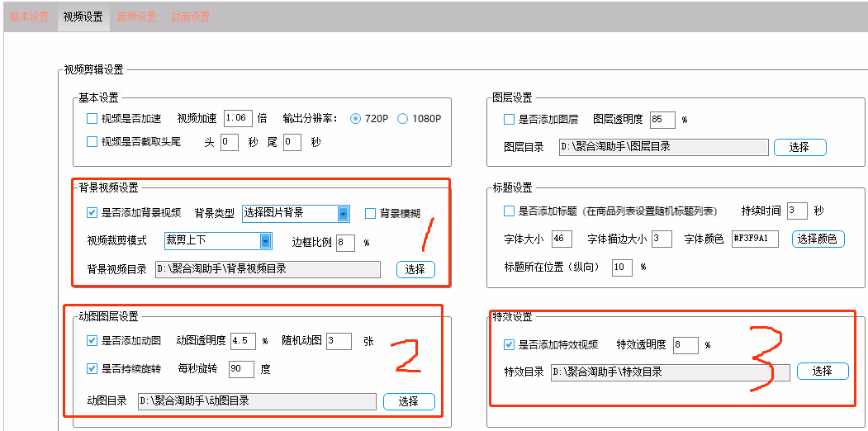Tick the 视频是否截取头尾 checkbox
The image size is (868, 431).
tap(92, 142)
